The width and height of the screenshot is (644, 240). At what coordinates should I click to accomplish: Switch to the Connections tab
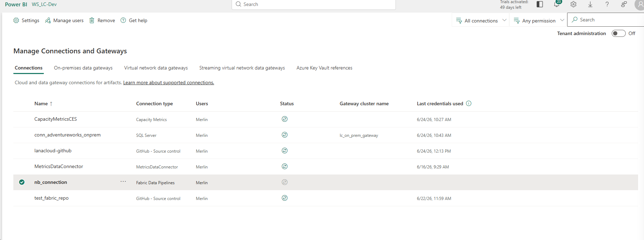click(28, 68)
